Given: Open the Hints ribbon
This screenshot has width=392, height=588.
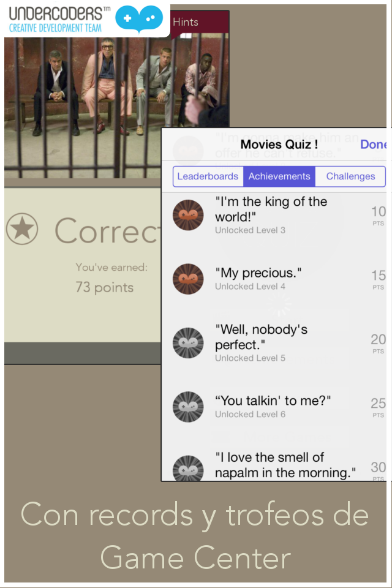Looking at the screenshot, I should click(200, 23).
